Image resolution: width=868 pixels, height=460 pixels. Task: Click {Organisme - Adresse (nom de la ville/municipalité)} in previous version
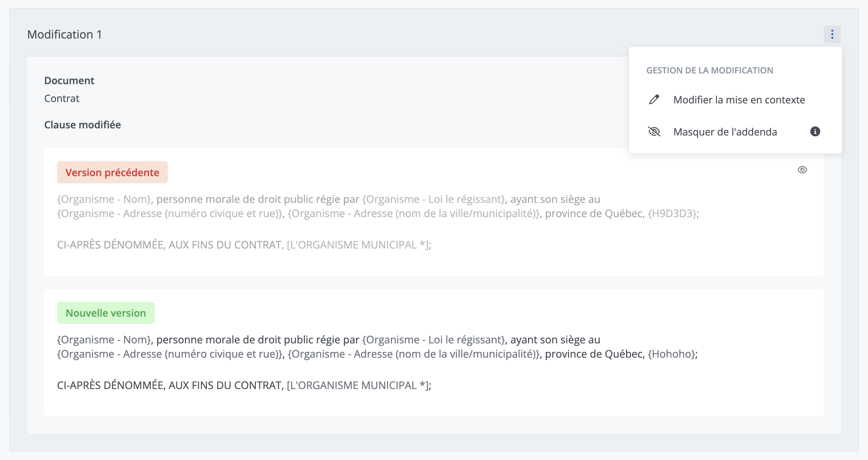[414, 214]
